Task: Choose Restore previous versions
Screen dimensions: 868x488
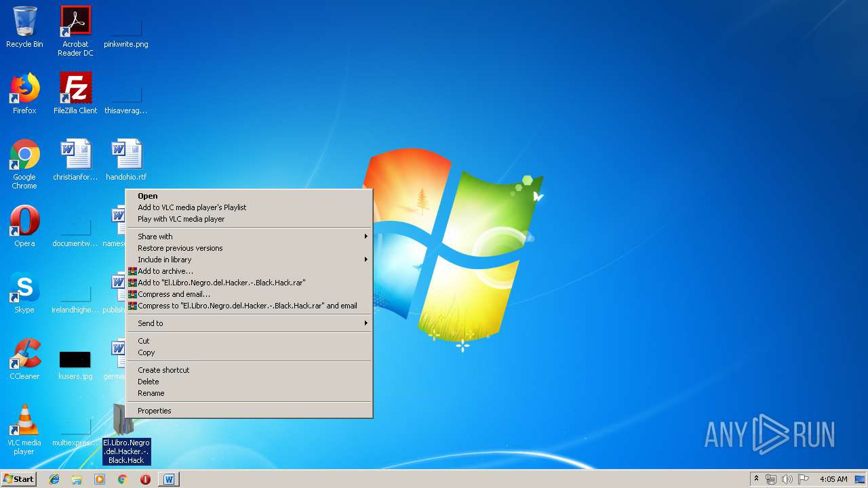Action: click(249, 248)
